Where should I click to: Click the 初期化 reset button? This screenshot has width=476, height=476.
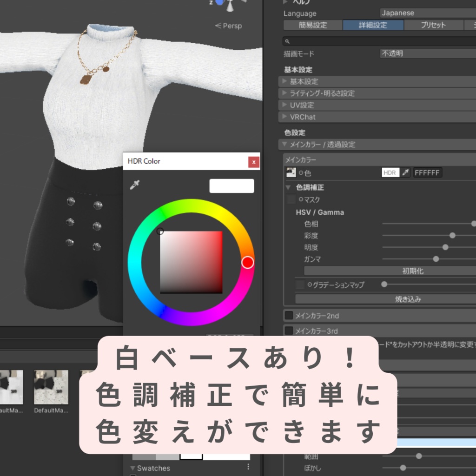390,271
